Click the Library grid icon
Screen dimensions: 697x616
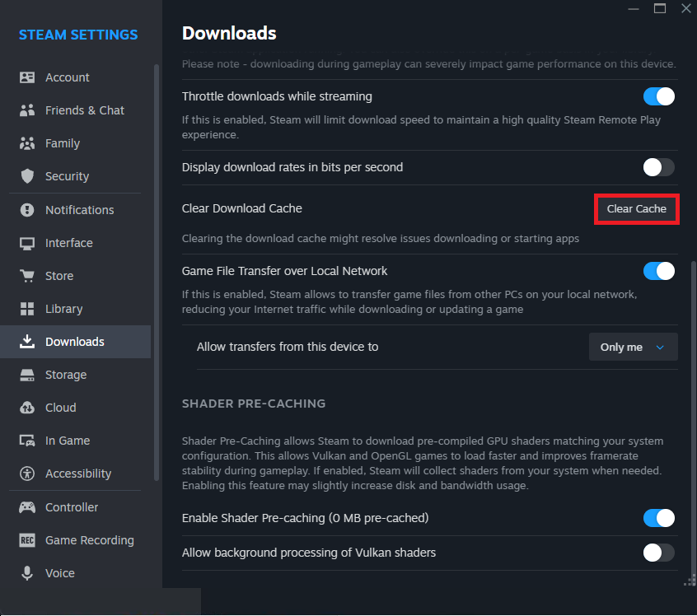coord(27,309)
